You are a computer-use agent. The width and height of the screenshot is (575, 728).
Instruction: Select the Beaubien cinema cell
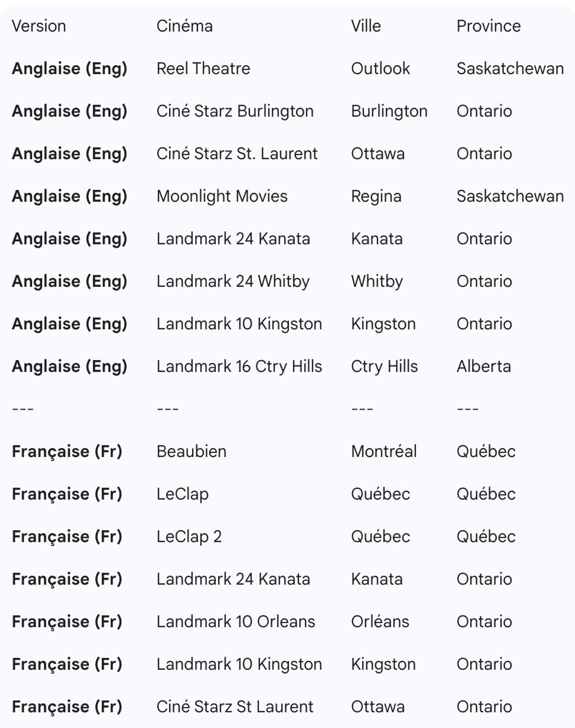[x=191, y=451]
